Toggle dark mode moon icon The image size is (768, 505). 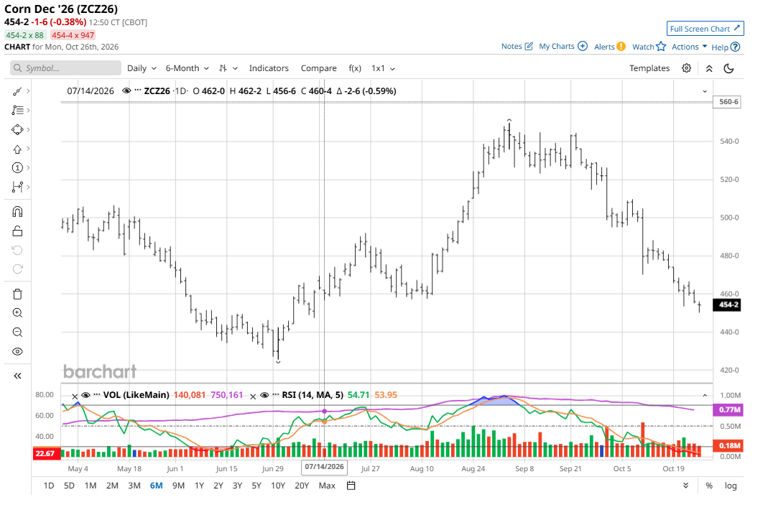[729, 69]
